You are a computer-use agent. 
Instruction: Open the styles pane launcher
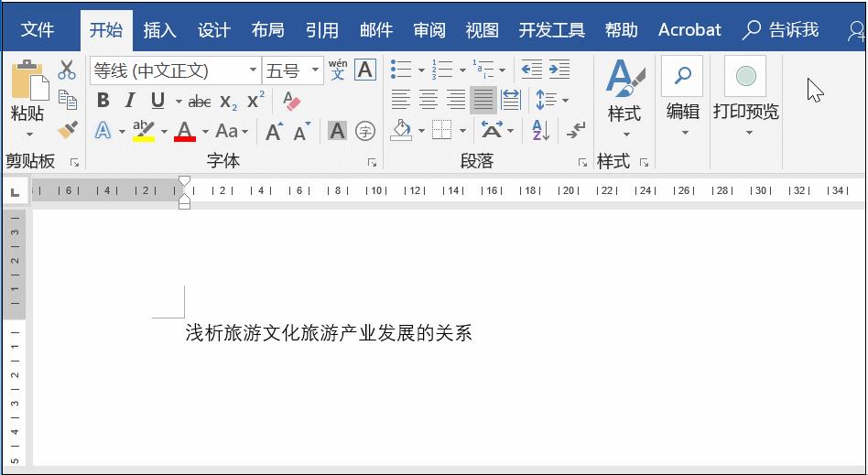(644, 163)
